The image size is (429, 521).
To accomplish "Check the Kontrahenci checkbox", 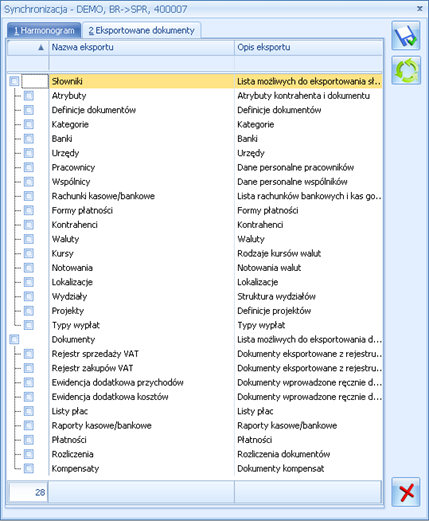I will 29,225.
